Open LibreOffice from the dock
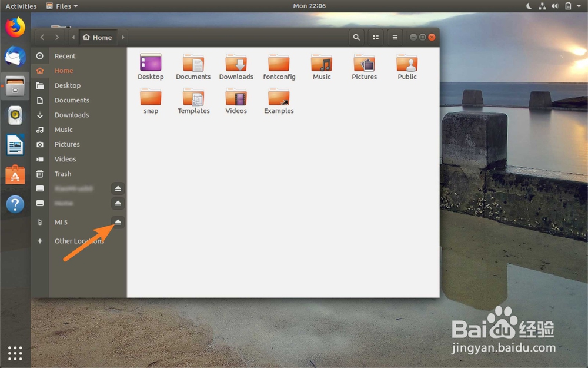The image size is (588, 368). coord(15,145)
